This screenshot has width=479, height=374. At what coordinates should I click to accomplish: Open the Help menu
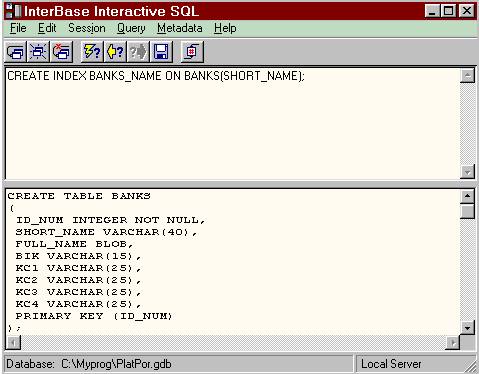(225, 28)
